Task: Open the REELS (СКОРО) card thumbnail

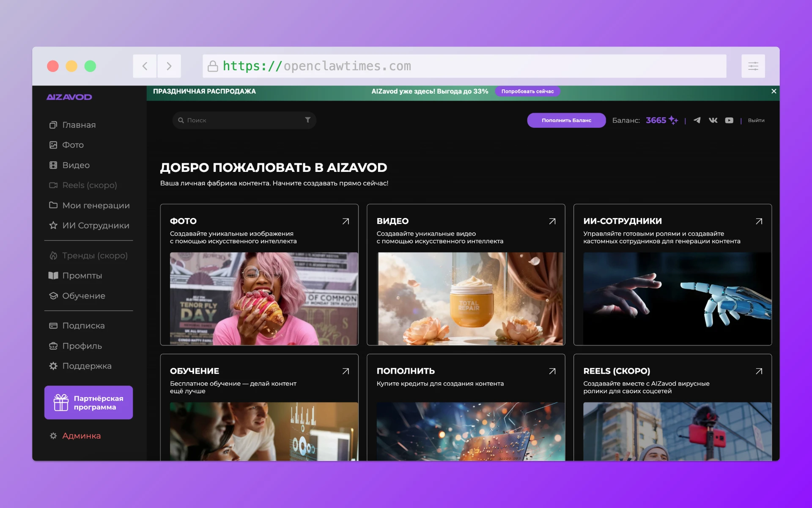Action: (x=677, y=431)
